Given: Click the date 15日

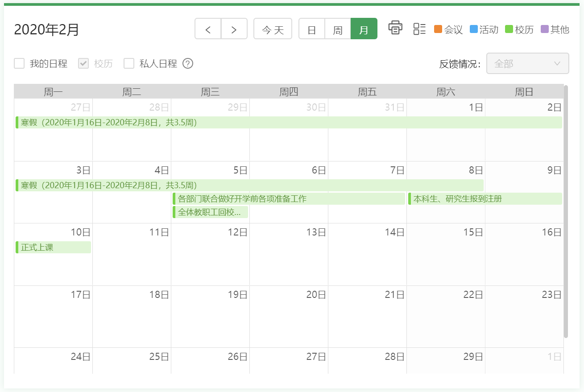Looking at the screenshot, I should 473,232.
